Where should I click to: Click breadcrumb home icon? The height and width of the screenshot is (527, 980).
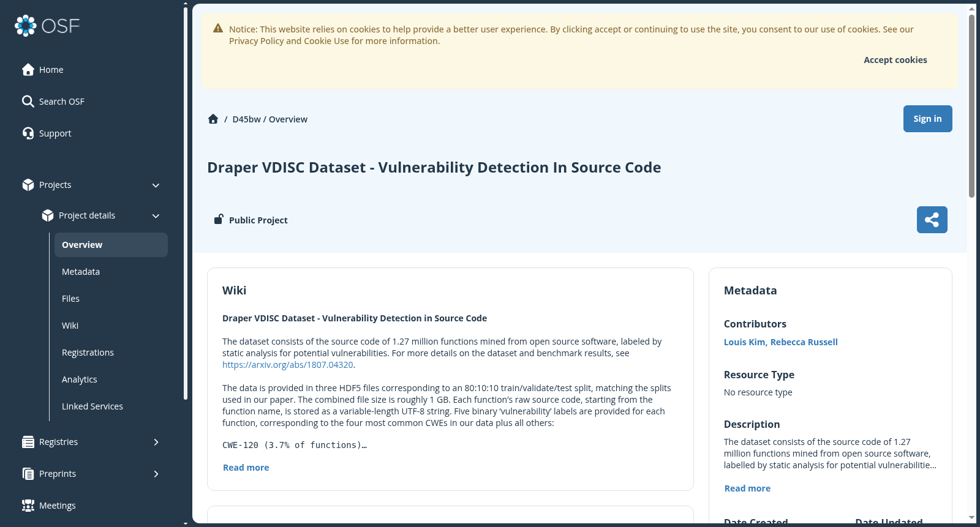point(213,119)
